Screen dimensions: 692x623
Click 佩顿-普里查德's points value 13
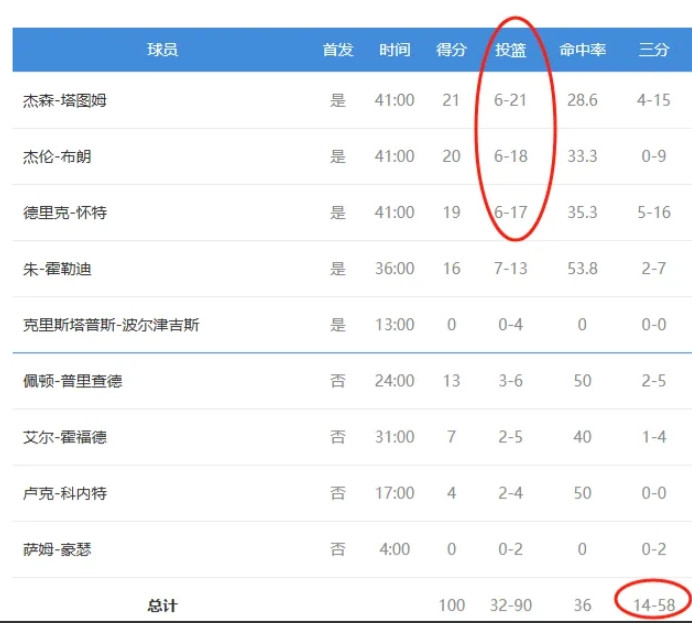click(451, 380)
